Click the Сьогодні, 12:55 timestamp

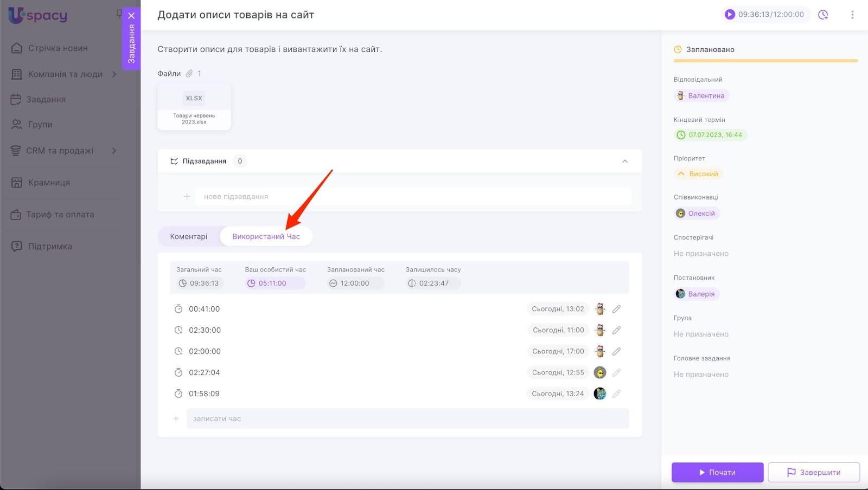coord(558,373)
